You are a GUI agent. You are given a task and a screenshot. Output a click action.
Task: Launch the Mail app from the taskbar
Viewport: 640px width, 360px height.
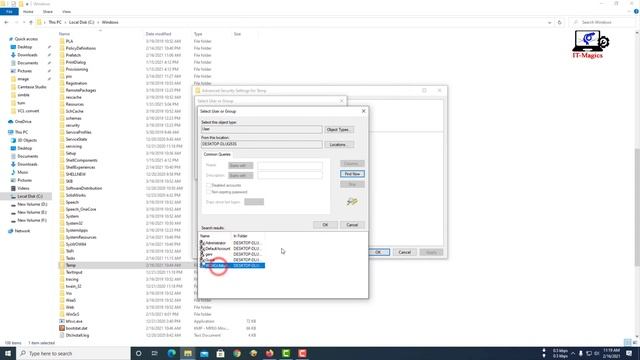click(204, 353)
